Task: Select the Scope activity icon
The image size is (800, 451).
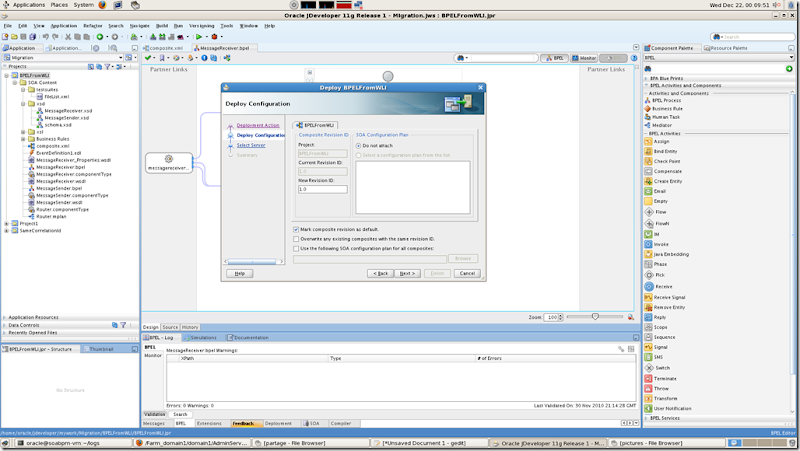Action: pos(648,327)
